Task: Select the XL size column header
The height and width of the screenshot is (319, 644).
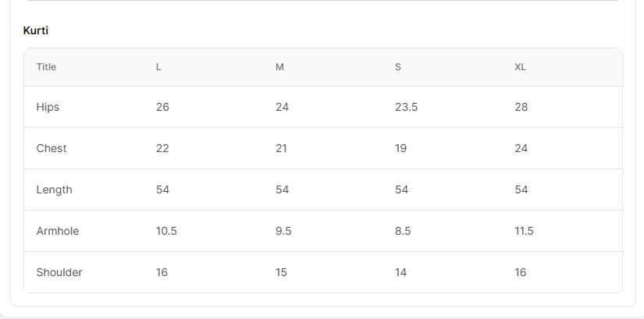Action: coord(520,67)
